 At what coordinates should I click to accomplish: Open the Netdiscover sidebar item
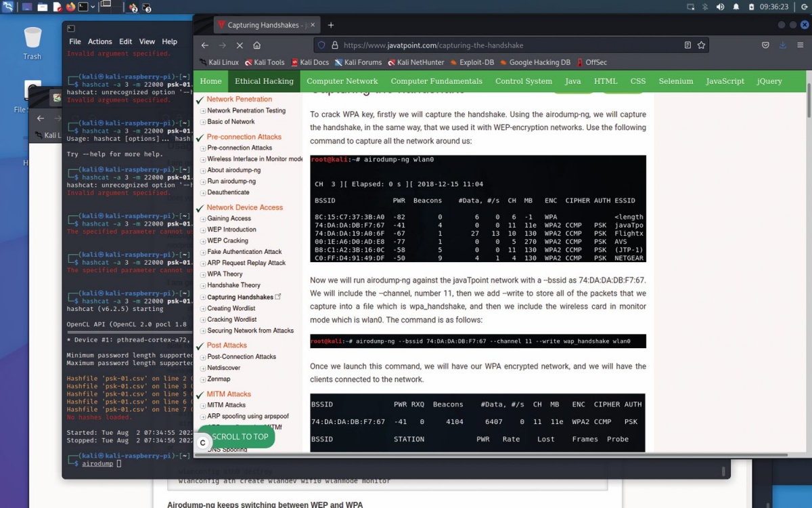point(223,368)
